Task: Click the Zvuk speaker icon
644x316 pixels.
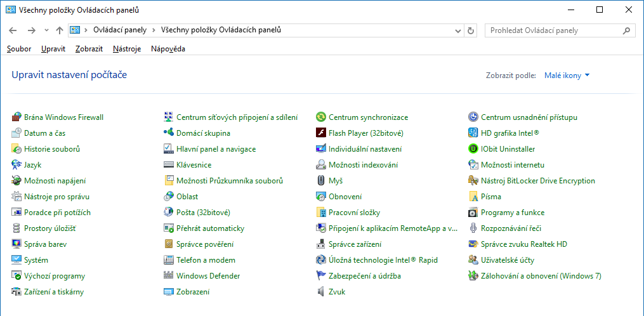Action: tap(321, 292)
